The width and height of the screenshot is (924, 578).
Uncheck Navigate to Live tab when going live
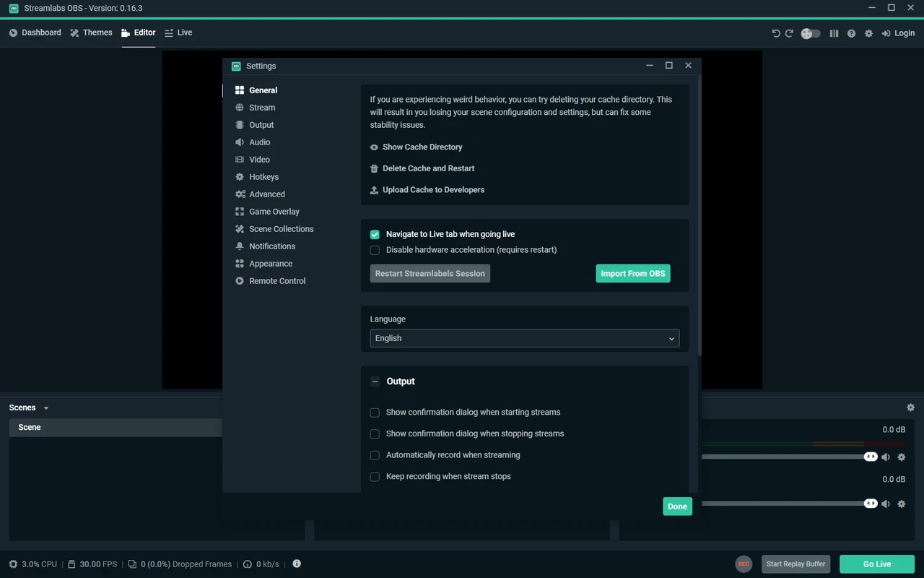click(x=375, y=234)
